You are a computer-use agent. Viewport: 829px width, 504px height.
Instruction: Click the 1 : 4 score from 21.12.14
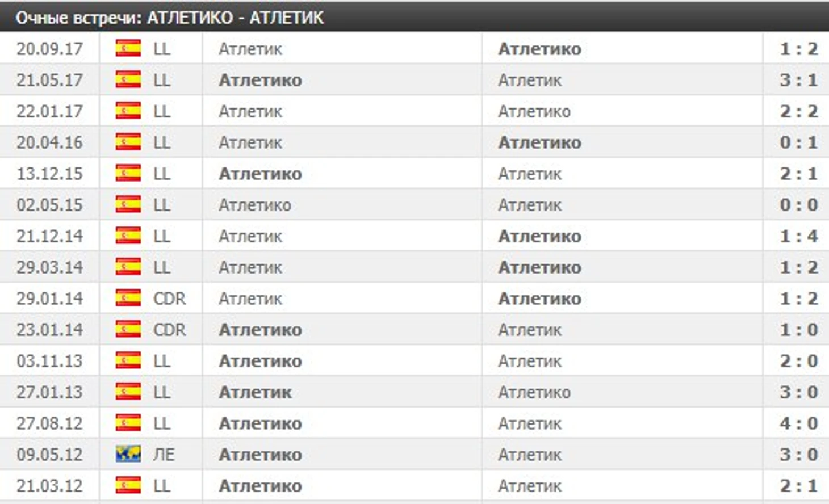(798, 236)
